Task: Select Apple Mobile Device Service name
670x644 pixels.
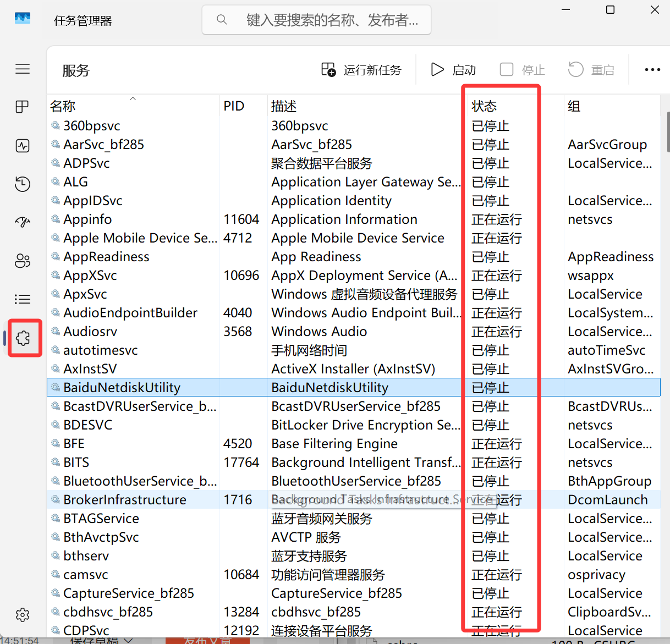Action: [140, 238]
